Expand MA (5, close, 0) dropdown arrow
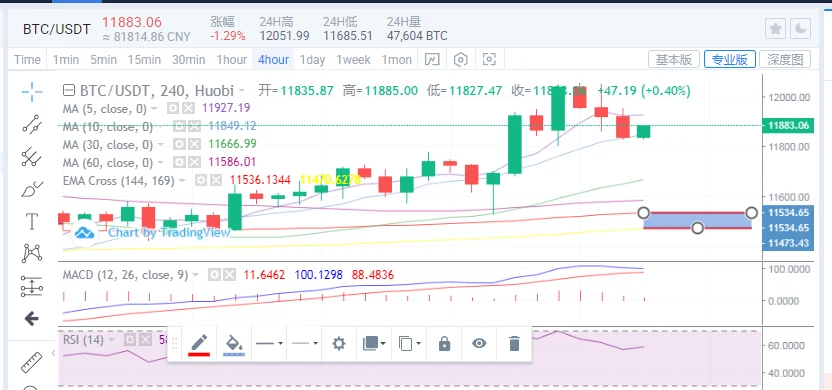The image size is (832, 390). pos(154,109)
